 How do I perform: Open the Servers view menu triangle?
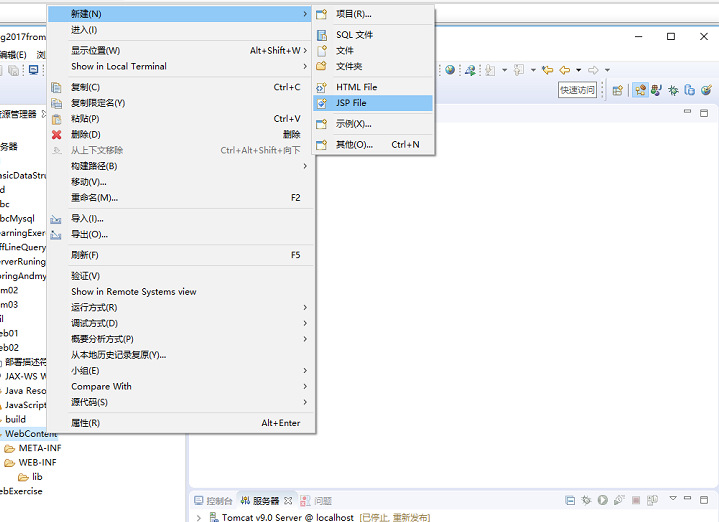click(673, 498)
